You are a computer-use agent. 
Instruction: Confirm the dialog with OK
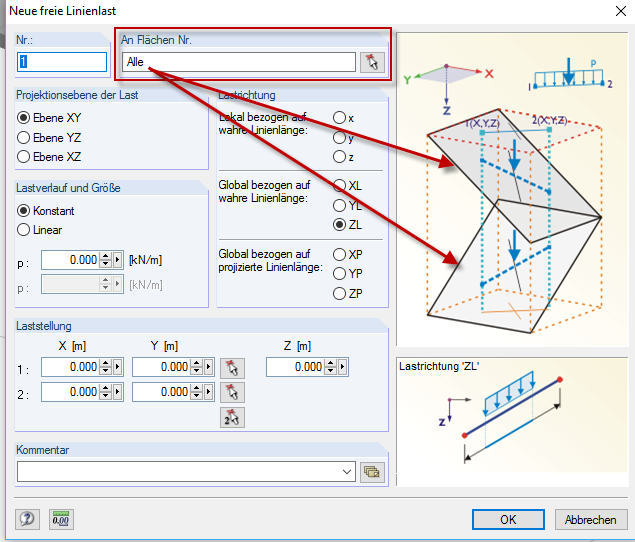tap(508, 519)
